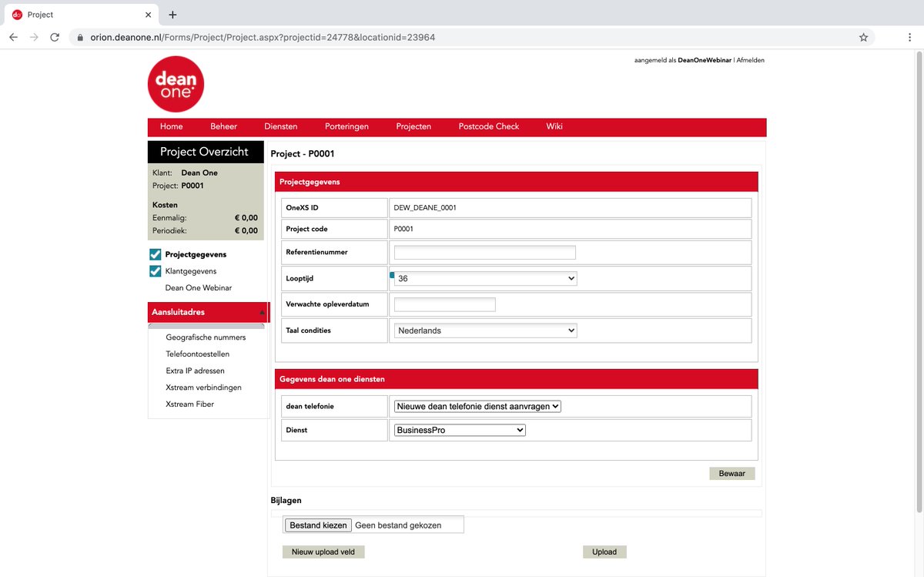
Task: Toggle the Klantgegevens checkbox
Action: [x=156, y=271]
